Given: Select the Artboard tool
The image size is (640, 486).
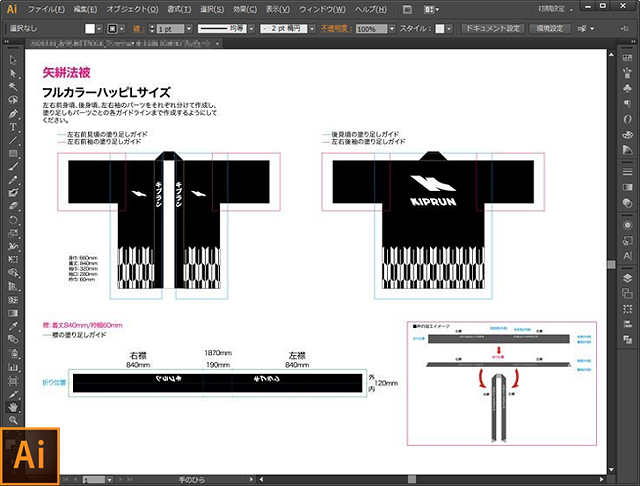Looking at the screenshot, I should click(x=13, y=381).
